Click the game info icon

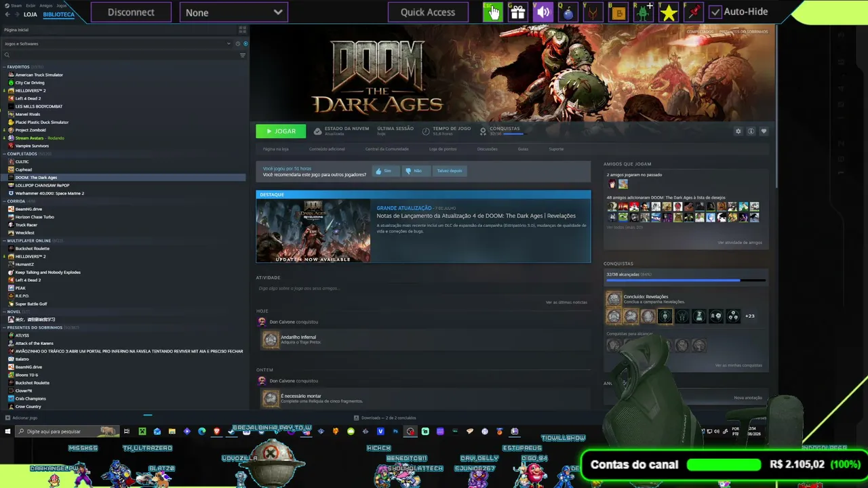click(751, 131)
